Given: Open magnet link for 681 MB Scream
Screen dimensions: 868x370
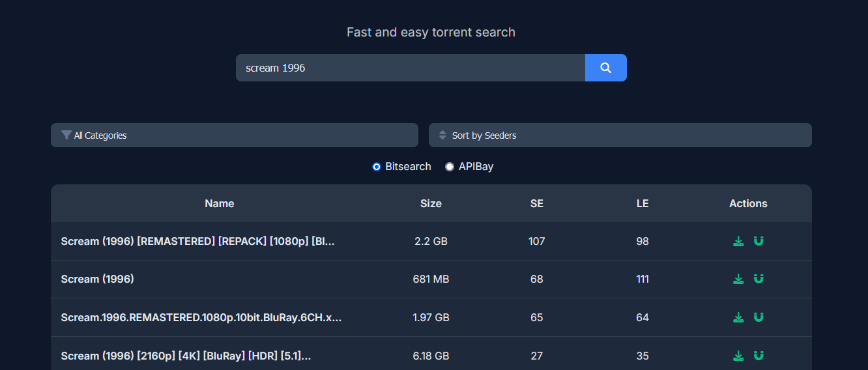Looking at the screenshot, I should (759, 279).
